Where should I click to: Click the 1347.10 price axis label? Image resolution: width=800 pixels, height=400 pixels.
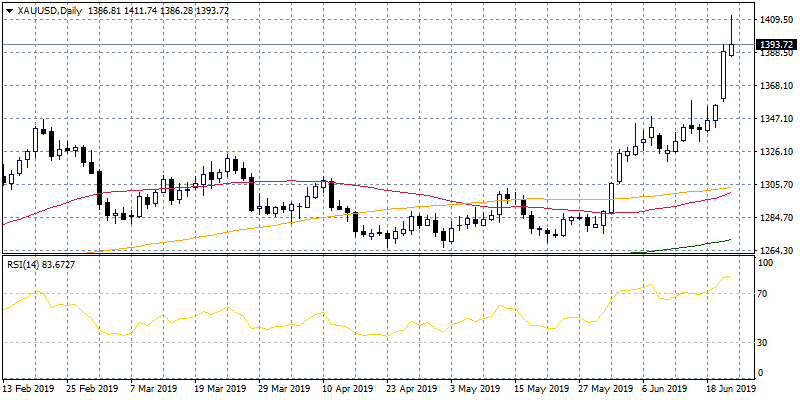click(x=776, y=118)
